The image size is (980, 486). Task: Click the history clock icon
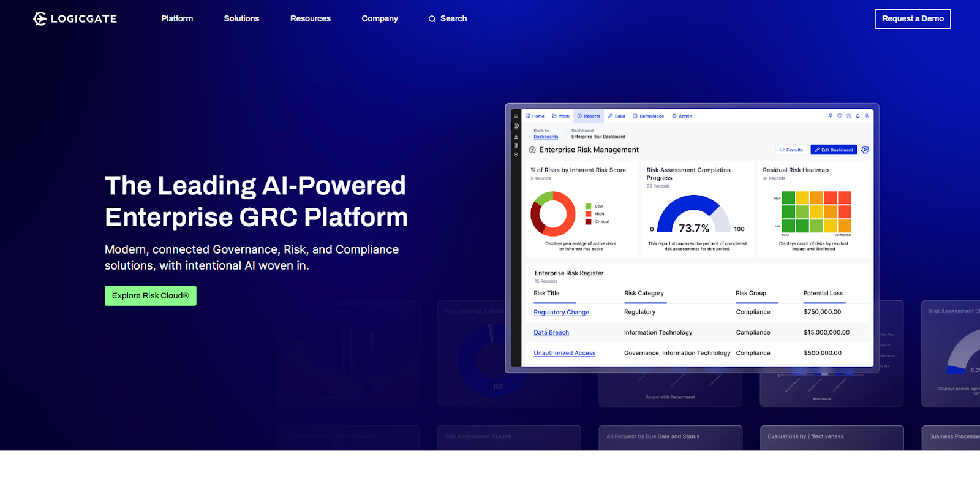point(848,116)
